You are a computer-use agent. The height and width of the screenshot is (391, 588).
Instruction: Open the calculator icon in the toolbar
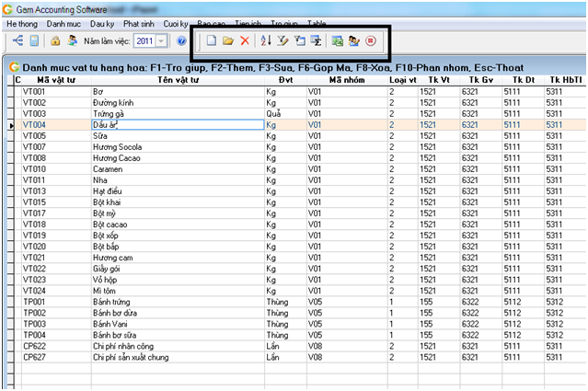point(34,40)
